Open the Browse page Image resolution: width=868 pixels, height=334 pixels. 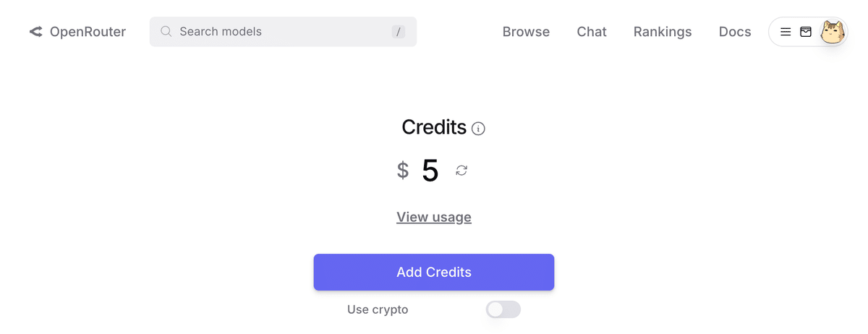click(526, 32)
